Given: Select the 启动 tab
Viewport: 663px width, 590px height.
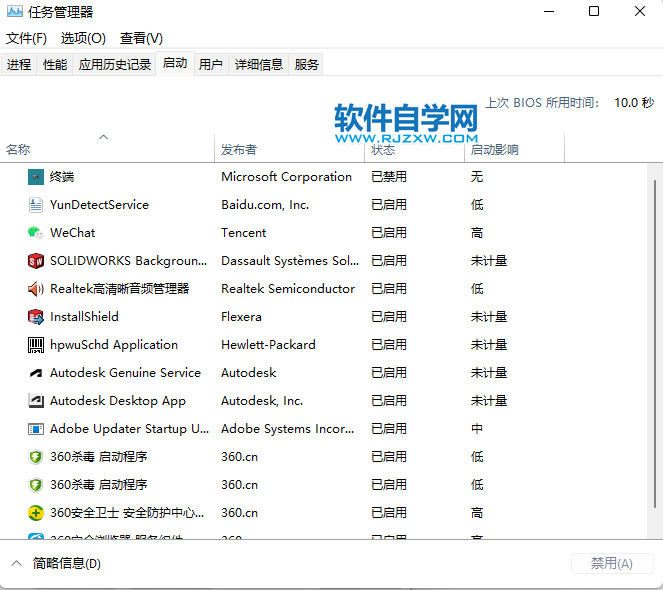Looking at the screenshot, I should point(175,63).
